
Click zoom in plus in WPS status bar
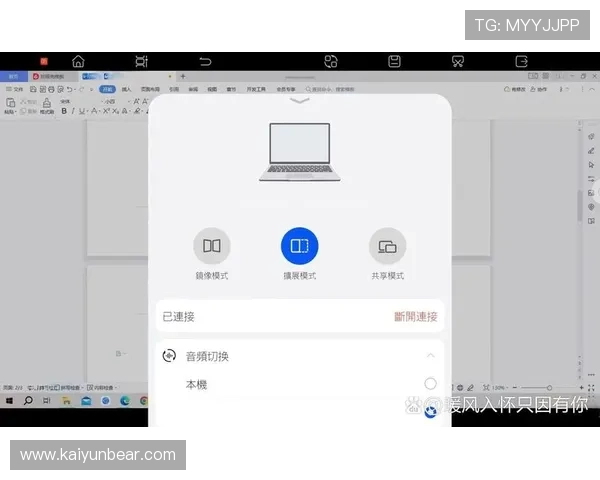(581, 388)
